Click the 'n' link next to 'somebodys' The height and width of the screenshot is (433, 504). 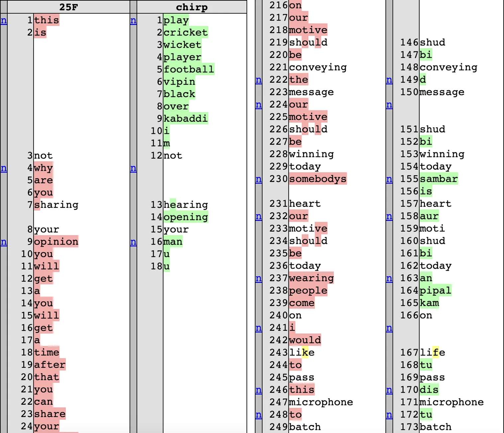click(258, 180)
